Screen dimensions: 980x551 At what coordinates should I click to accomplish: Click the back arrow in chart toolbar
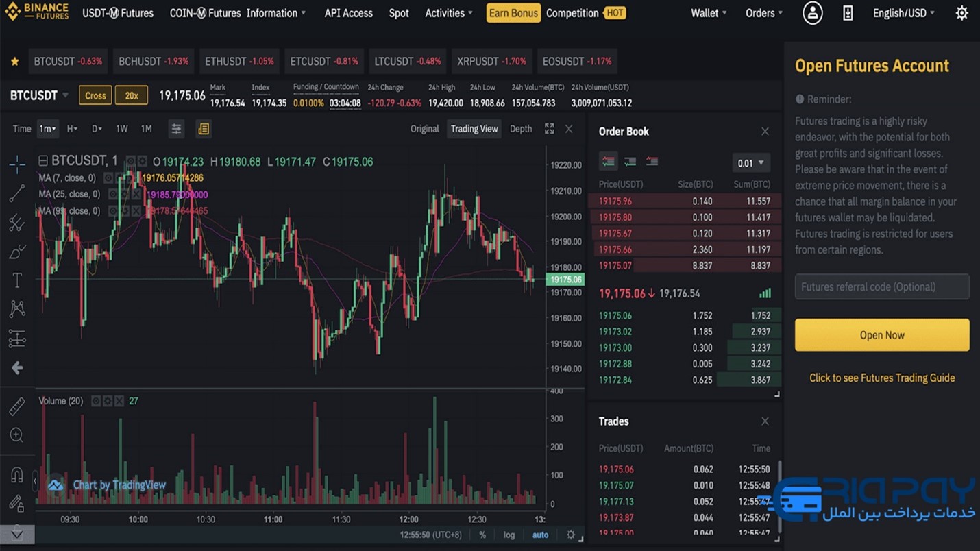click(17, 368)
